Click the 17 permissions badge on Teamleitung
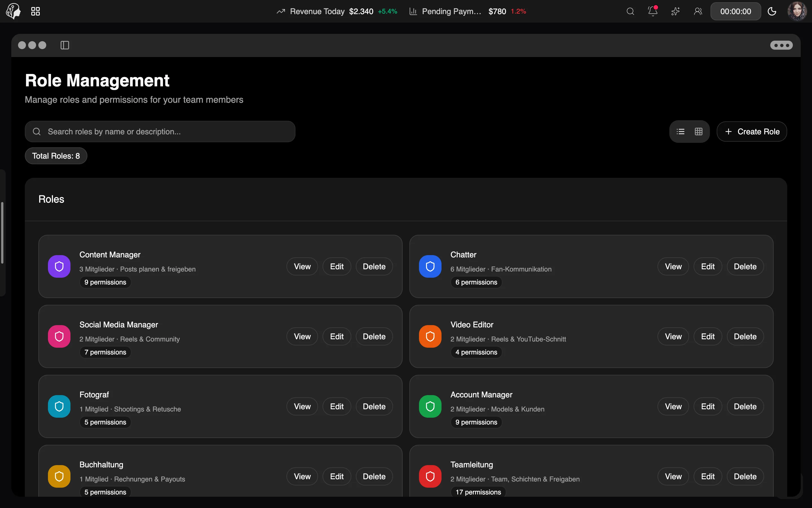This screenshot has width=812, height=508. (x=478, y=492)
